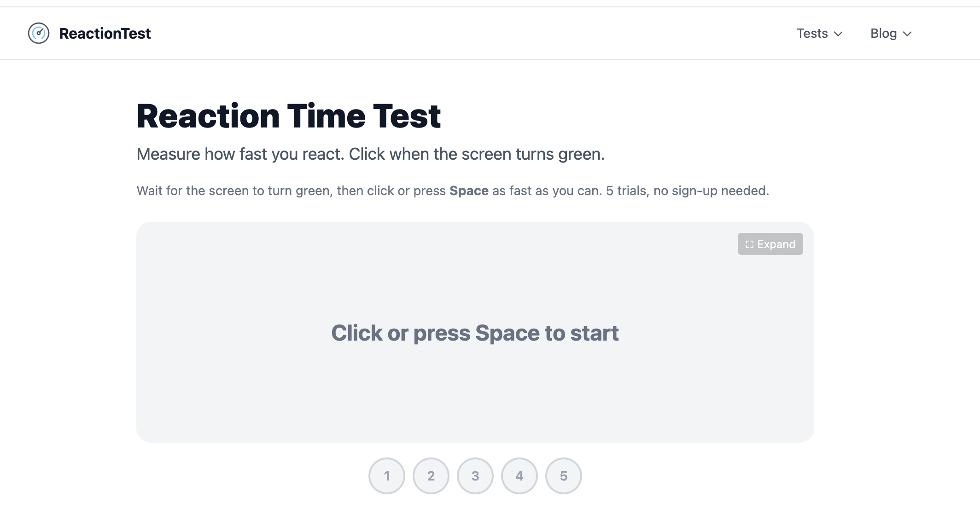Click the Reaction Time Test heading

[289, 116]
